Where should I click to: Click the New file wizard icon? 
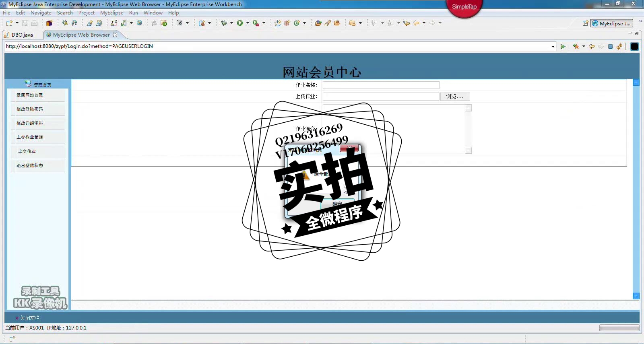pyautogui.click(x=9, y=23)
